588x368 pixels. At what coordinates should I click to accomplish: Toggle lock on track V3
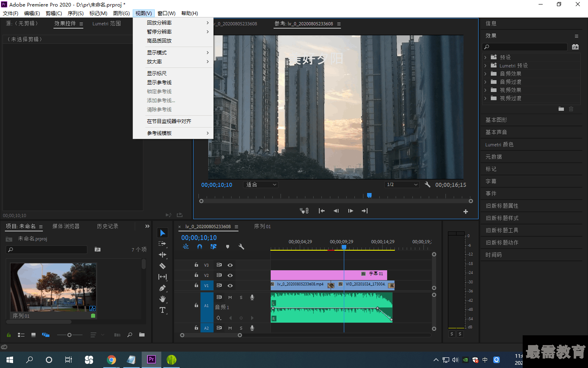[196, 265]
